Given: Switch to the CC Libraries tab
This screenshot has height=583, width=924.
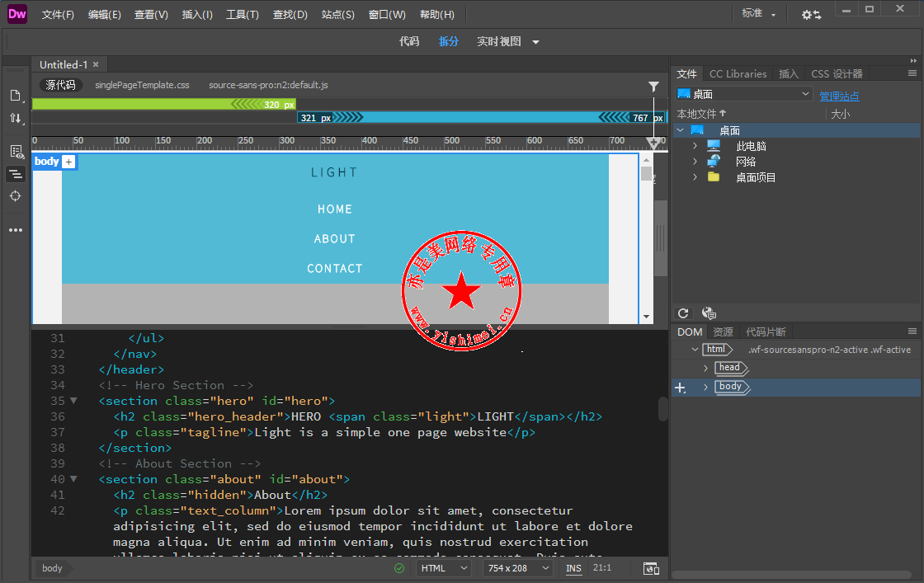Looking at the screenshot, I should tap(738, 73).
